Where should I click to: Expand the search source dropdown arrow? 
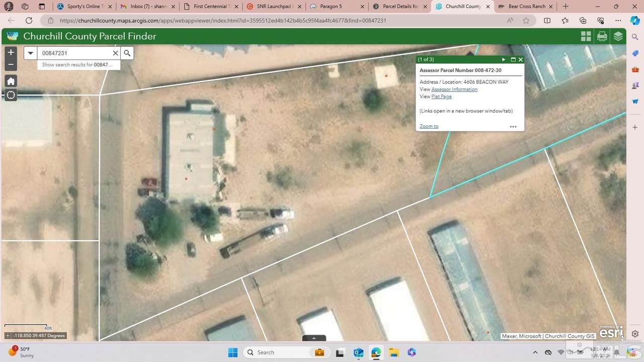point(31,53)
